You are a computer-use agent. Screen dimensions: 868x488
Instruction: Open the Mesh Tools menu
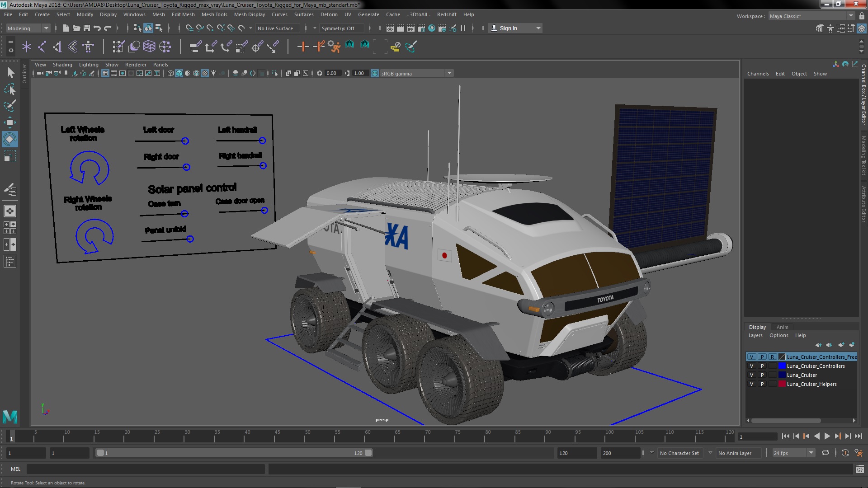214,14
